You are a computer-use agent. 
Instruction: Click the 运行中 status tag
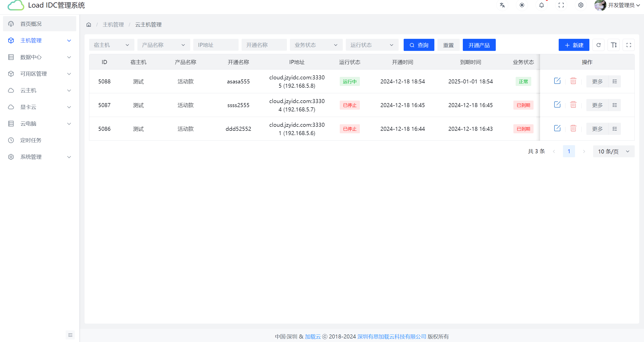tap(350, 81)
